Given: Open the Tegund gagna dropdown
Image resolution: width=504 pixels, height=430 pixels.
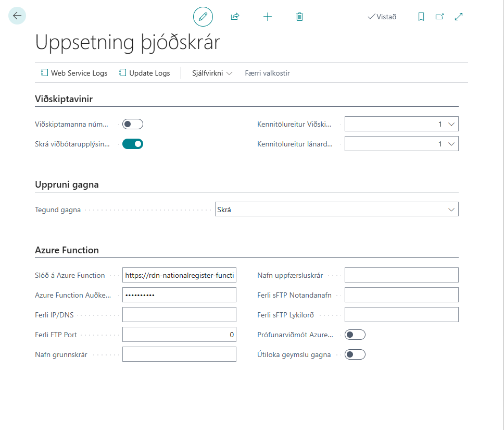Looking at the screenshot, I should pos(336,210).
